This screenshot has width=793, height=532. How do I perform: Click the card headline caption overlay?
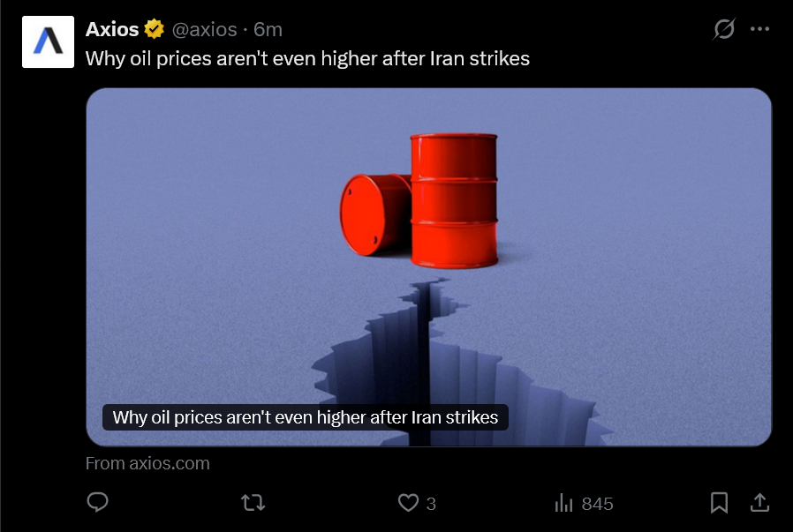(306, 417)
